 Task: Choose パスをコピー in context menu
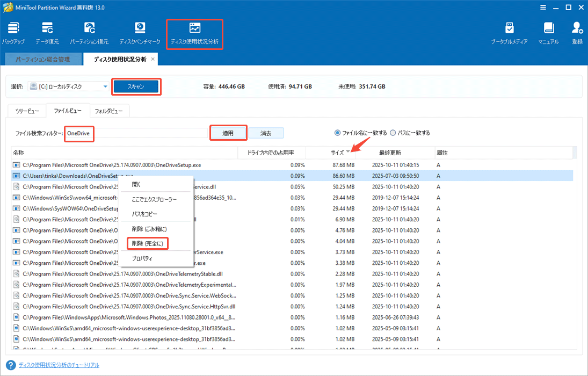click(144, 214)
